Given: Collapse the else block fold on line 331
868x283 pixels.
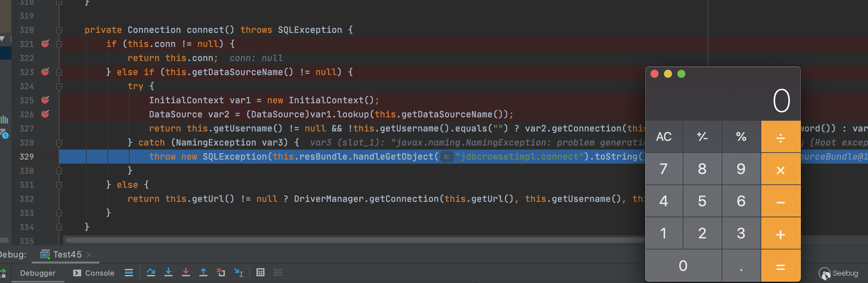Looking at the screenshot, I should (59, 185).
